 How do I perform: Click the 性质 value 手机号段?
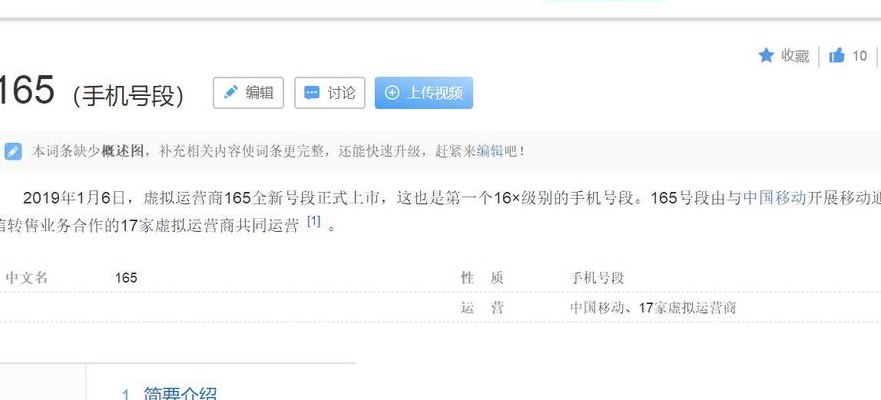pyautogui.click(x=597, y=278)
